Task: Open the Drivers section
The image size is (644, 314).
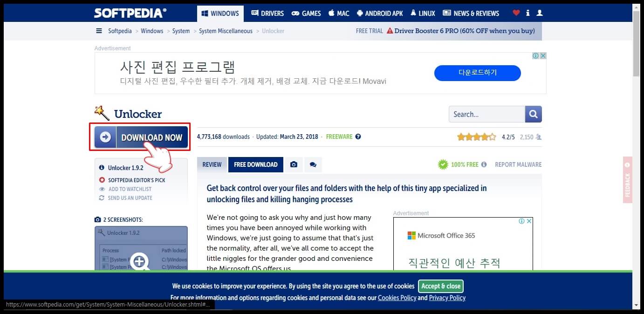Action: pyautogui.click(x=267, y=14)
